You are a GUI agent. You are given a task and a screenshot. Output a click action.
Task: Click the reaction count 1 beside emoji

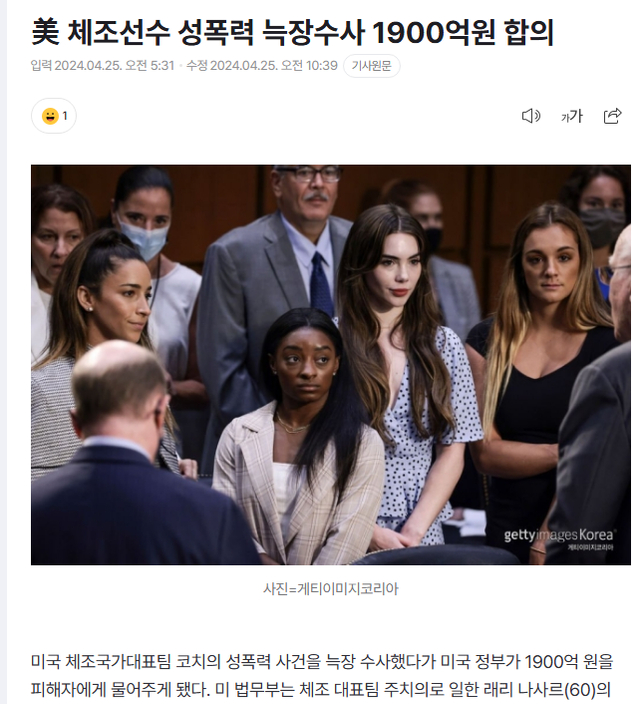click(65, 116)
